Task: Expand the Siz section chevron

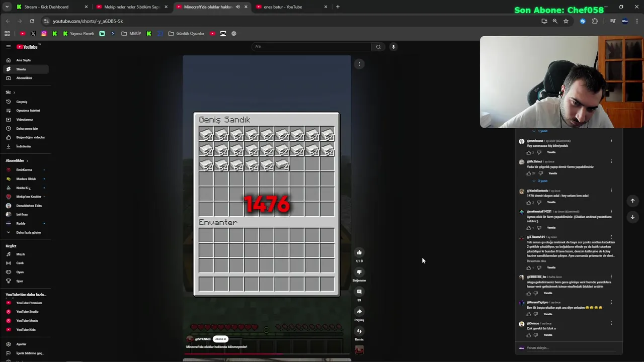Action: pos(14,93)
